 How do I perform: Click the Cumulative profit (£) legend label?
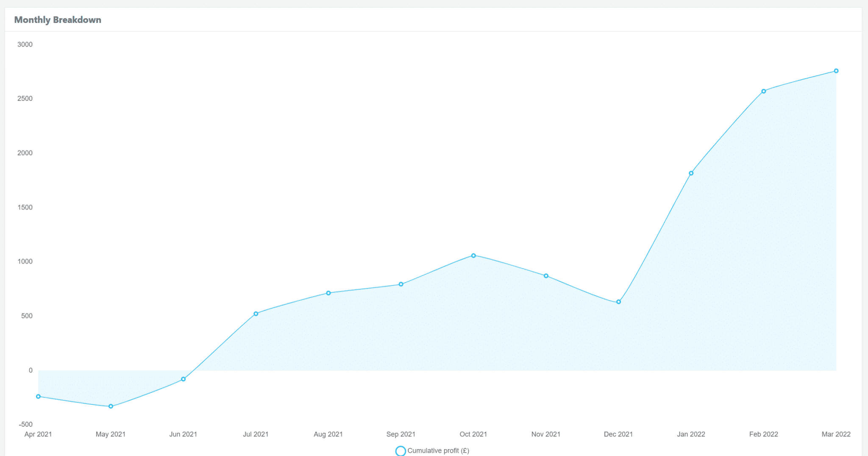438,450
